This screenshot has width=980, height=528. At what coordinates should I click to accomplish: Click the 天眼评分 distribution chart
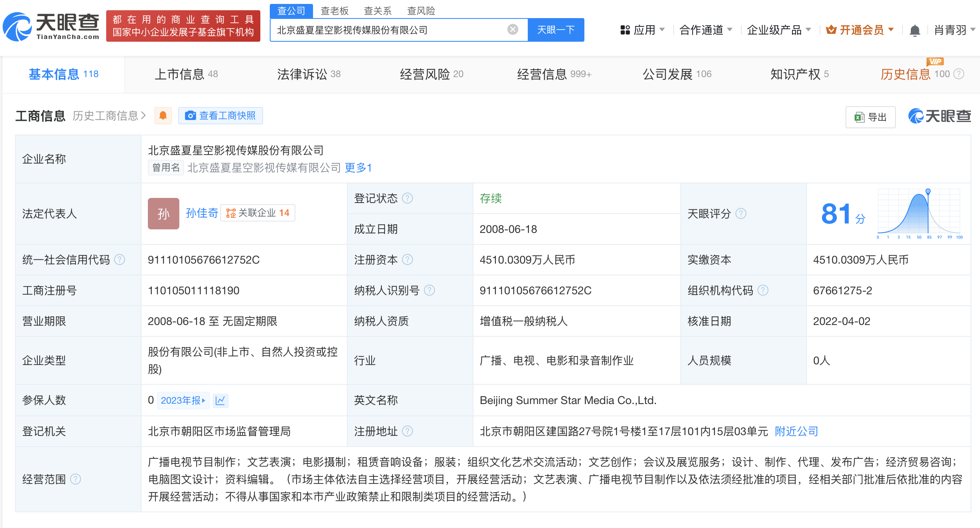coord(919,214)
